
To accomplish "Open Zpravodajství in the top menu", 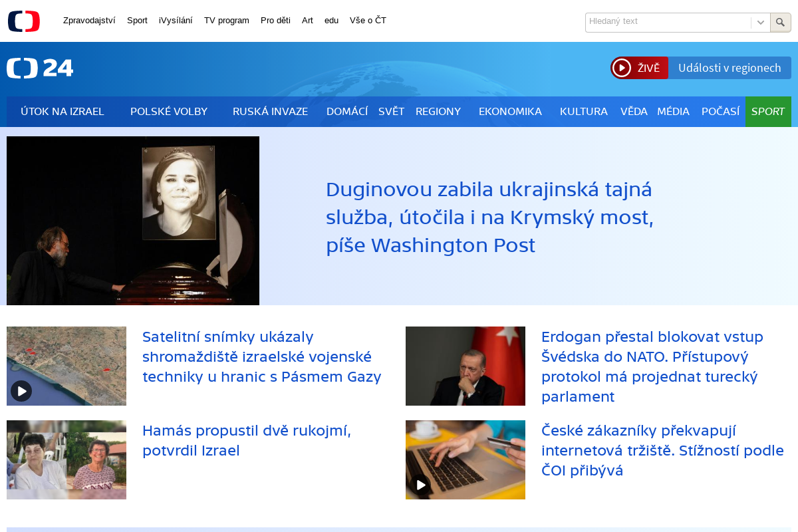I will pos(89,21).
